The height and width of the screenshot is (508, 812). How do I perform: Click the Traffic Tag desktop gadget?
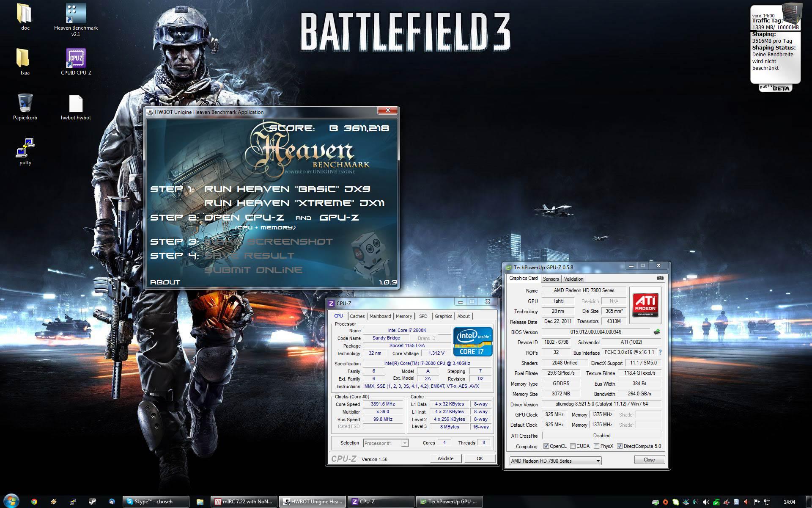(x=776, y=47)
